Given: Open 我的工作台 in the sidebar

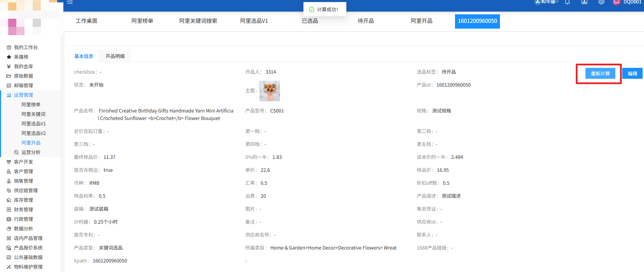Looking at the screenshot, I should [x=26, y=47].
